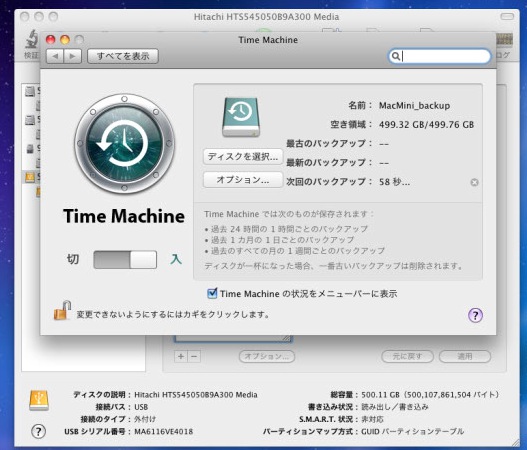Click the 元に戻す button in Disk Utility
This screenshot has width=527, height=450.
[407, 356]
